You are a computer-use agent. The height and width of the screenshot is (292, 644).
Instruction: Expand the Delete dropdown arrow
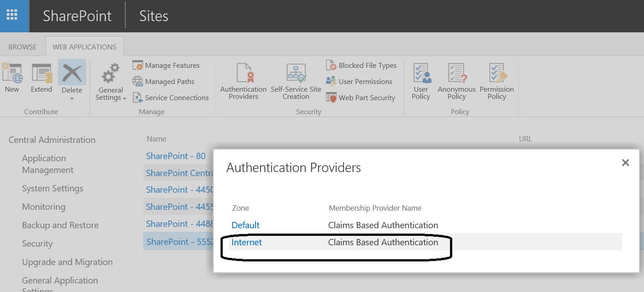pyautogui.click(x=72, y=98)
